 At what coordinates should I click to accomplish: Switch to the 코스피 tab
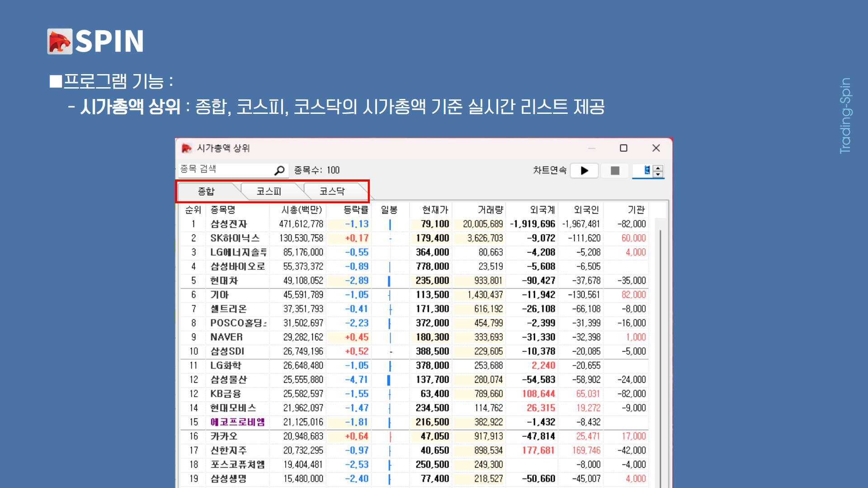(x=269, y=192)
